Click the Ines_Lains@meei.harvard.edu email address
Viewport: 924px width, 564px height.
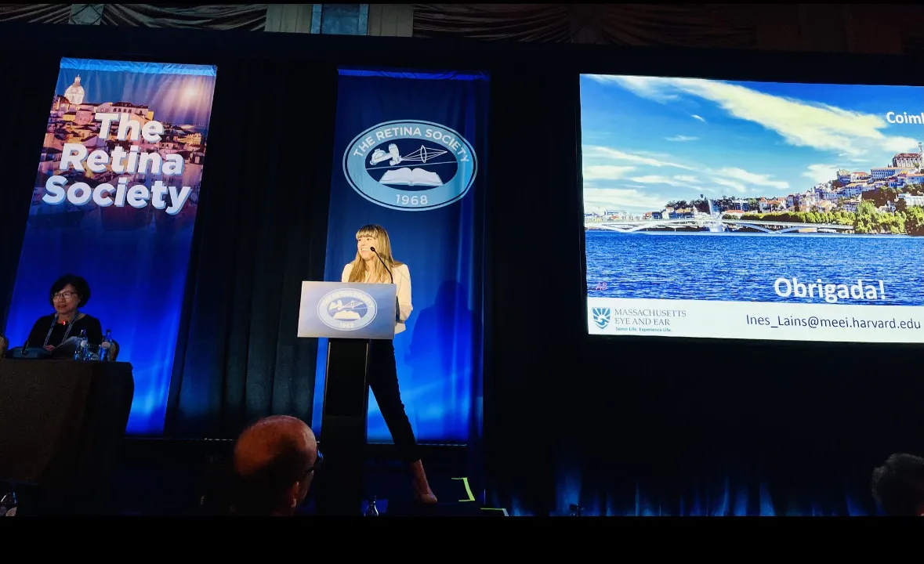(x=833, y=322)
